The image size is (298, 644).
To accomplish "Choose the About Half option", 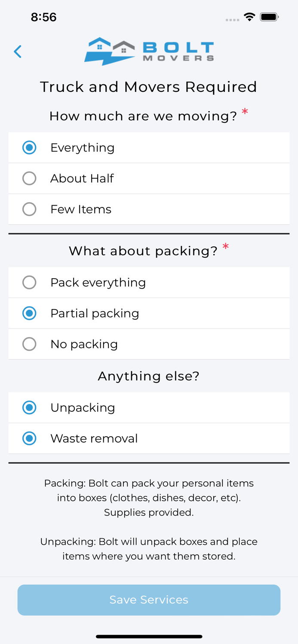I will [x=29, y=179].
